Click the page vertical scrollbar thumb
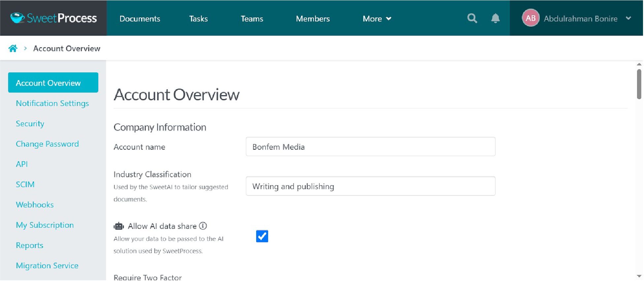The height and width of the screenshot is (281, 644). (639, 84)
